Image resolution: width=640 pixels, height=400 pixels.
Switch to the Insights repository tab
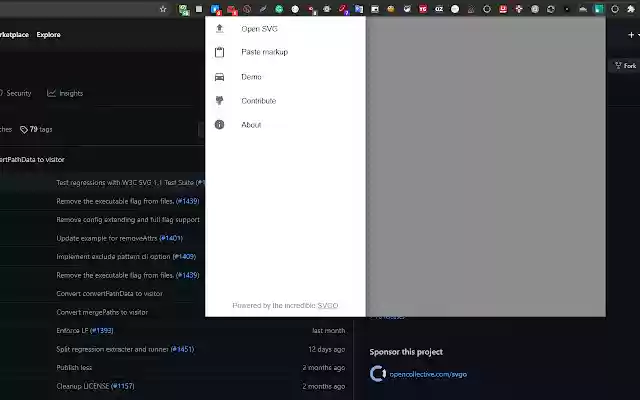65,93
